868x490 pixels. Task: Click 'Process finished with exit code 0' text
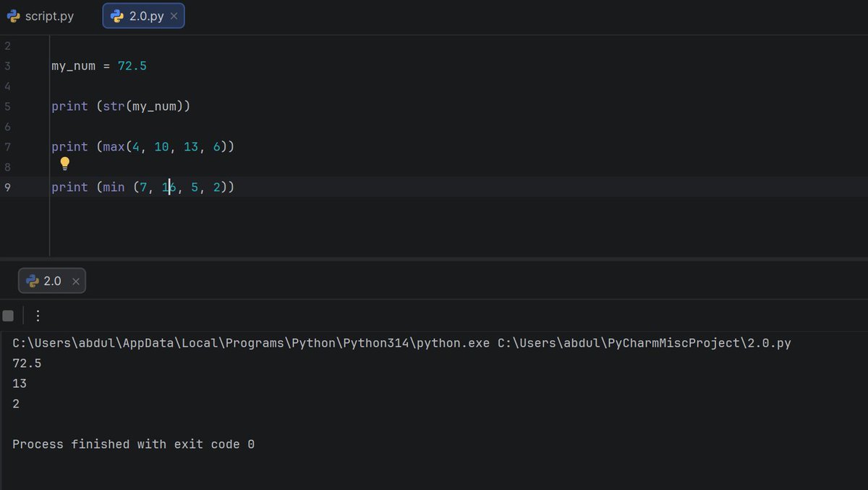pos(133,444)
